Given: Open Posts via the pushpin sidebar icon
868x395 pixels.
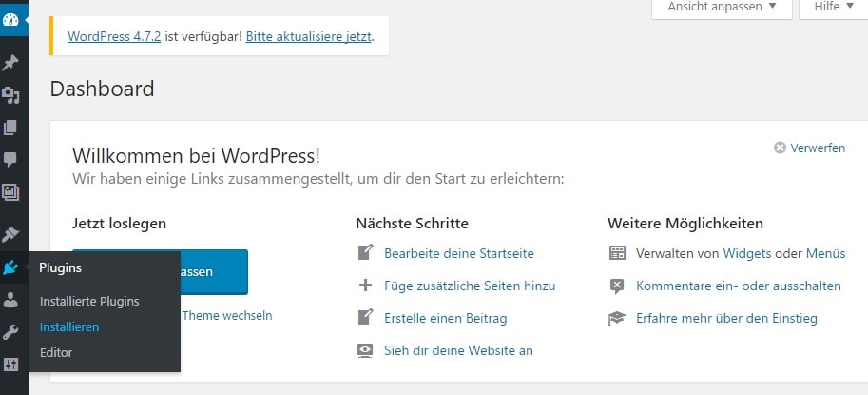Looking at the screenshot, I should point(10,63).
